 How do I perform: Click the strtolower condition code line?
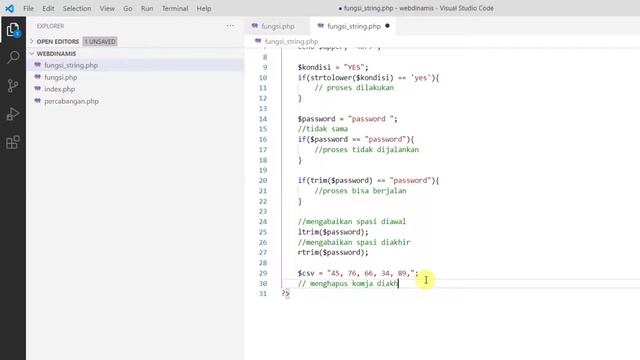369,78
